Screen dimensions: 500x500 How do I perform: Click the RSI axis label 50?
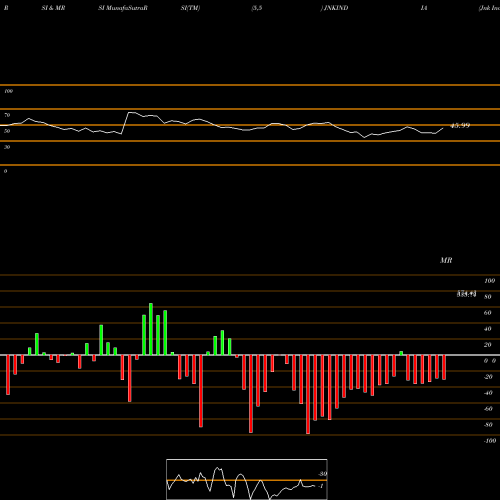7,131
